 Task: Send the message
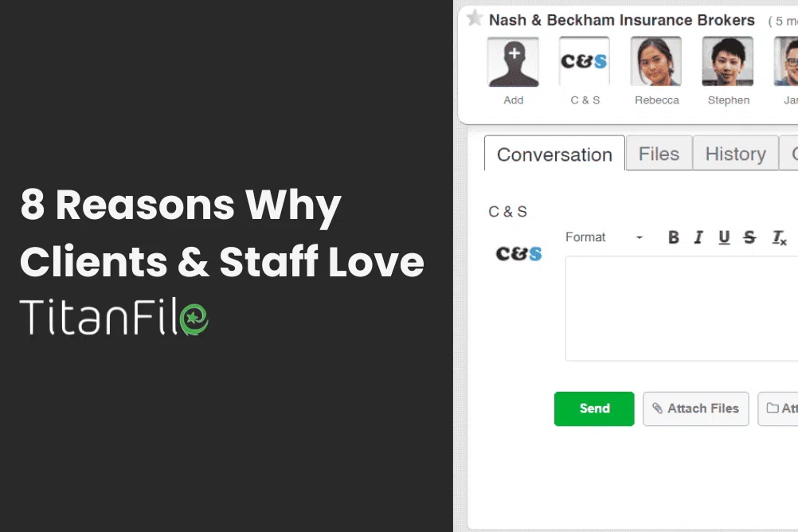click(594, 409)
